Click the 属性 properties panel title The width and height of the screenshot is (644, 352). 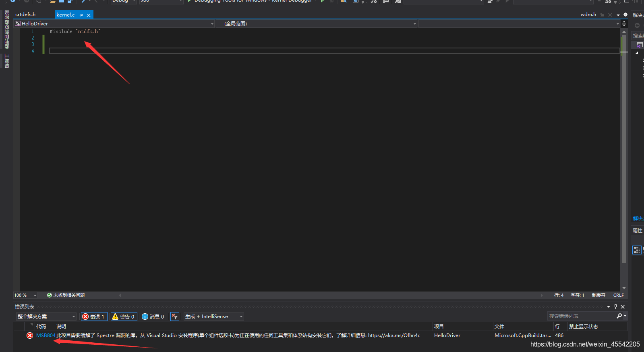coord(638,231)
